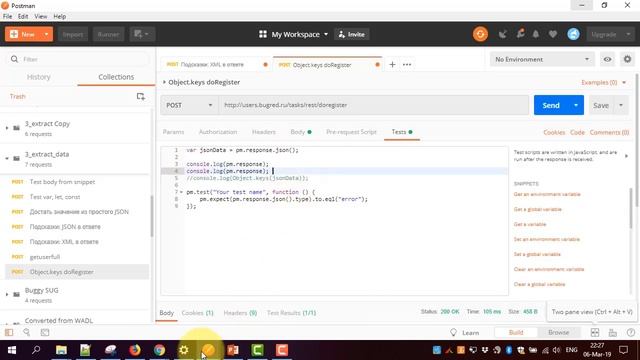Click the Send button

tap(551, 105)
